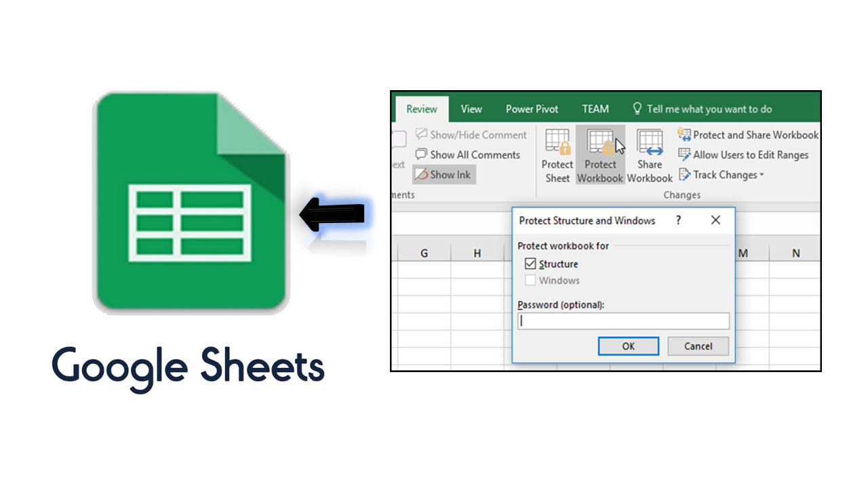868x488 pixels.
Task: Expand the Track Changes dropdown
Action: 722,175
